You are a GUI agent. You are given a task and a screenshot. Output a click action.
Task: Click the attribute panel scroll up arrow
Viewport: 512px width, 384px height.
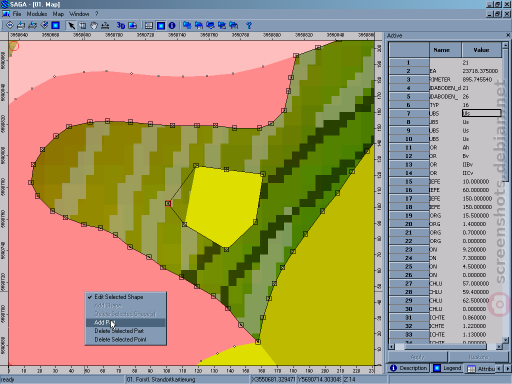(x=506, y=46)
